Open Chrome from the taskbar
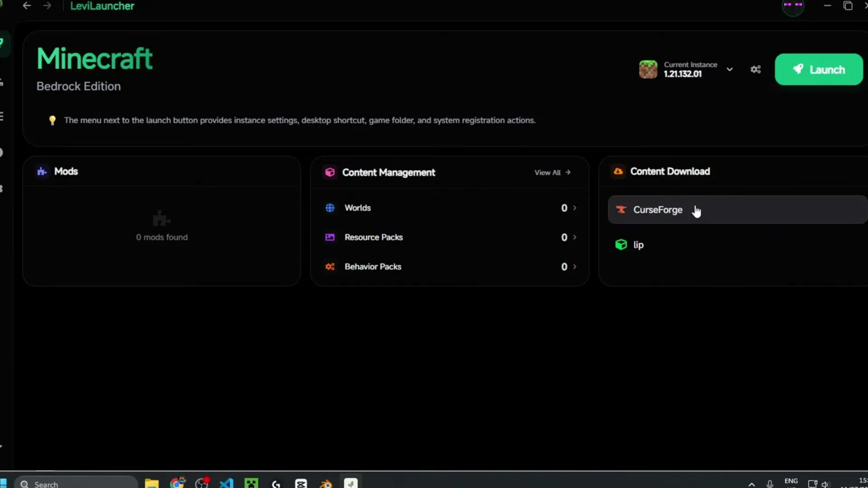This screenshot has height=488, width=868. [x=177, y=483]
